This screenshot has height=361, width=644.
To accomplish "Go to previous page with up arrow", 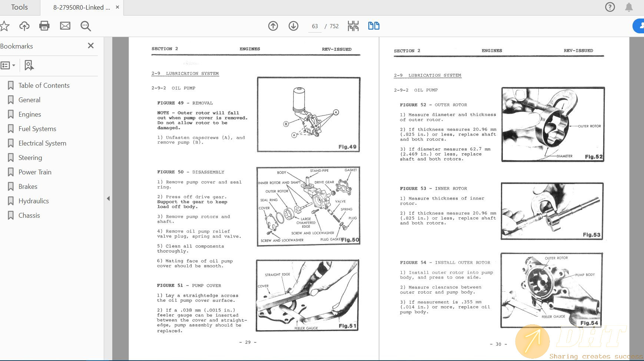I will (273, 26).
